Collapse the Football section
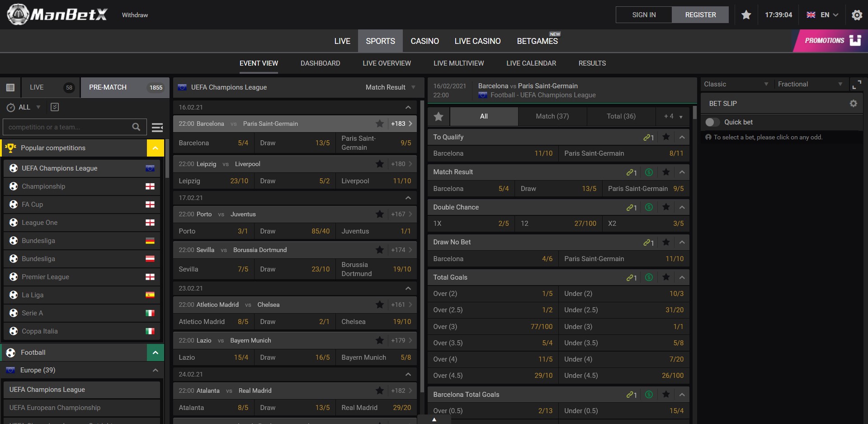Image resolution: width=868 pixels, height=424 pixels. point(155,353)
